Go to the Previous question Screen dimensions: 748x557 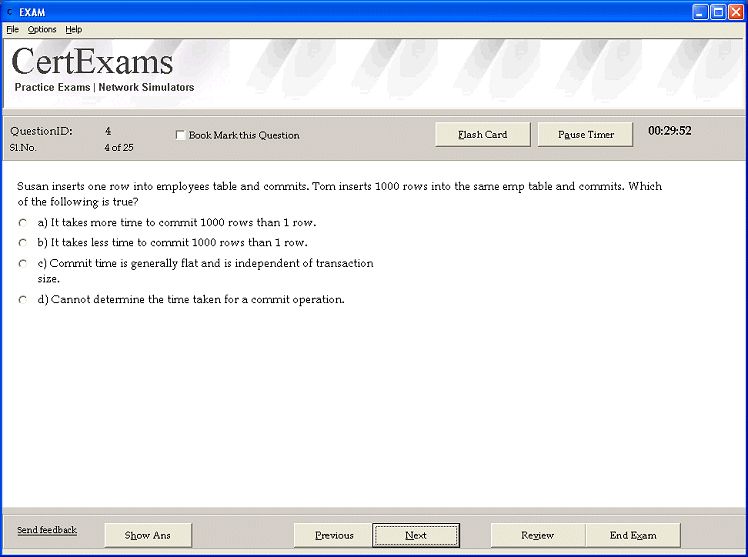333,535
